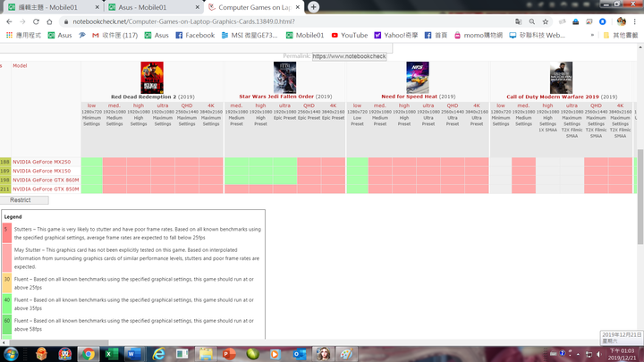644x362 pixels.
Task: Show hidden system tray icons
Action: (x=578, y=354)
